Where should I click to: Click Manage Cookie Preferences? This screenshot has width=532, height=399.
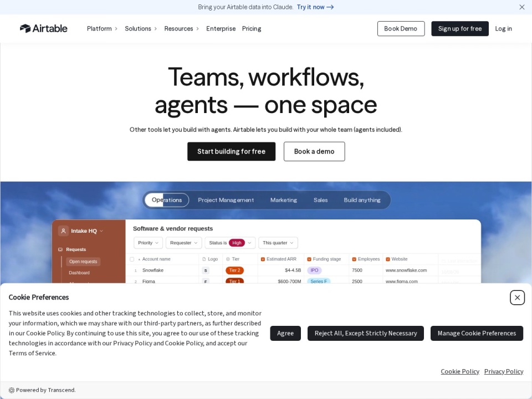(x=477, y=333)
